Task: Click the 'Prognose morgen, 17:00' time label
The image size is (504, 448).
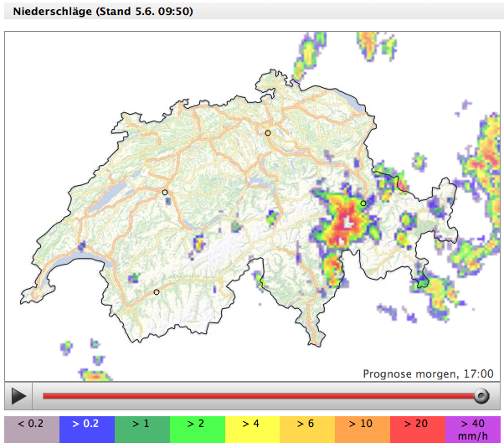Action: pos(428,374)
